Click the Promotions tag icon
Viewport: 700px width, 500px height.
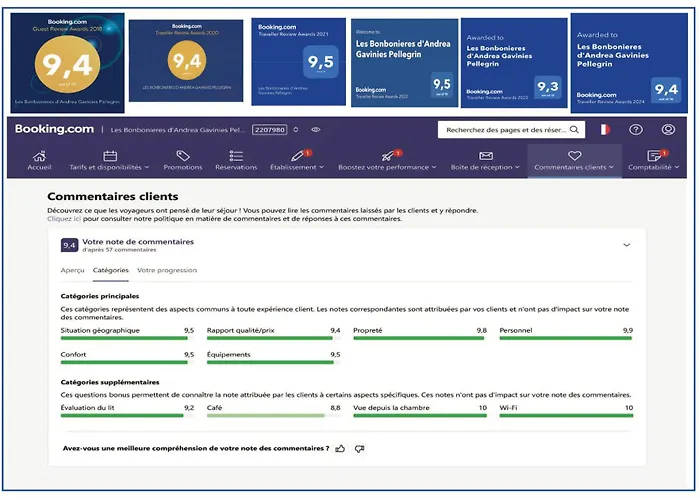(x=183, y=156)
